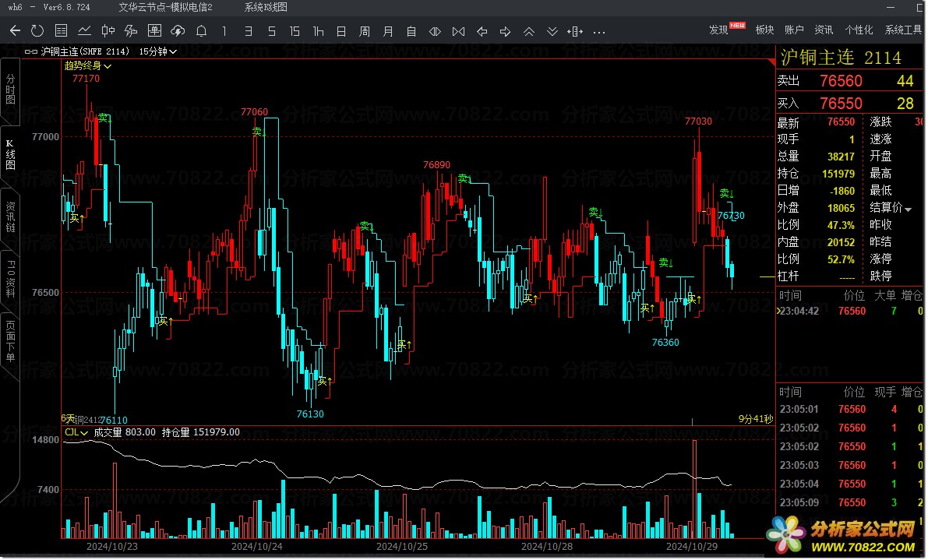This screenshot has height=560, width=928.
Task: Click the 9分41秒 countdown label
Action: tap(756, 419)
